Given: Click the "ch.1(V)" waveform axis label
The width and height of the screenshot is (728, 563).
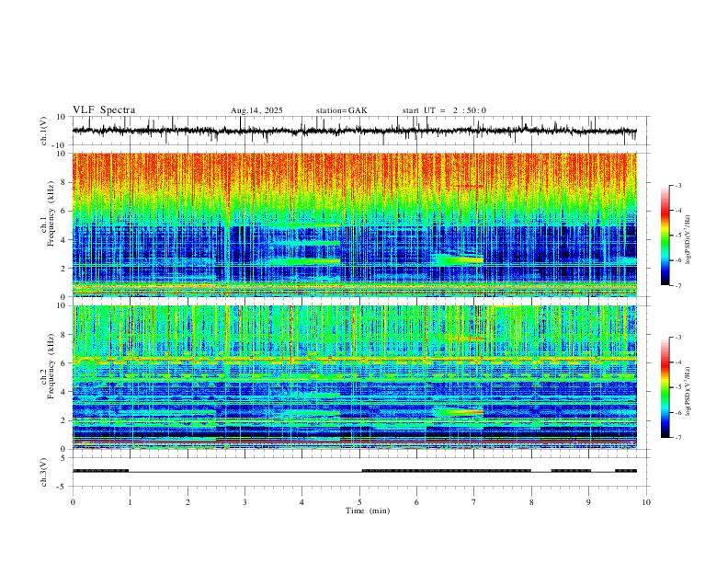Looking at the screenshot, I should point(44,131).
